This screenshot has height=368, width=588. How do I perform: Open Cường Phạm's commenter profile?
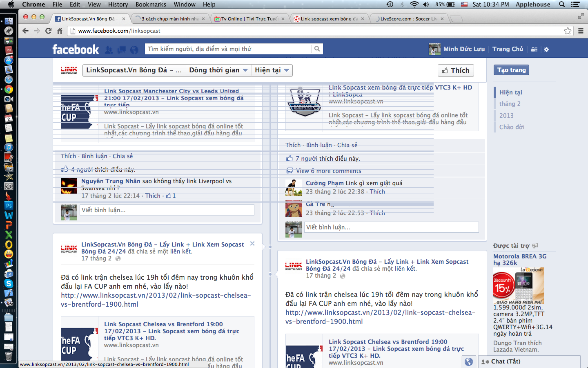click(325, 183)
